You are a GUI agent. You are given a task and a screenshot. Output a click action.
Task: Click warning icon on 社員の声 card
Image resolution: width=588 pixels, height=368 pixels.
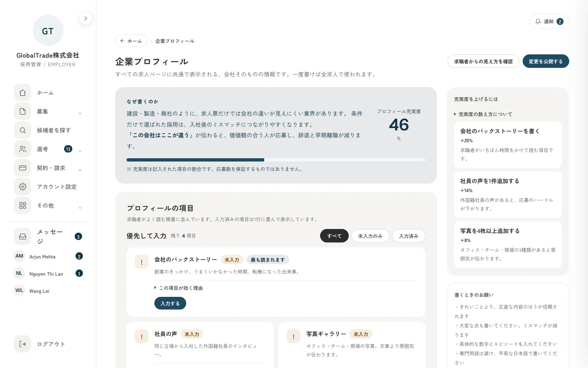(142, 337)
